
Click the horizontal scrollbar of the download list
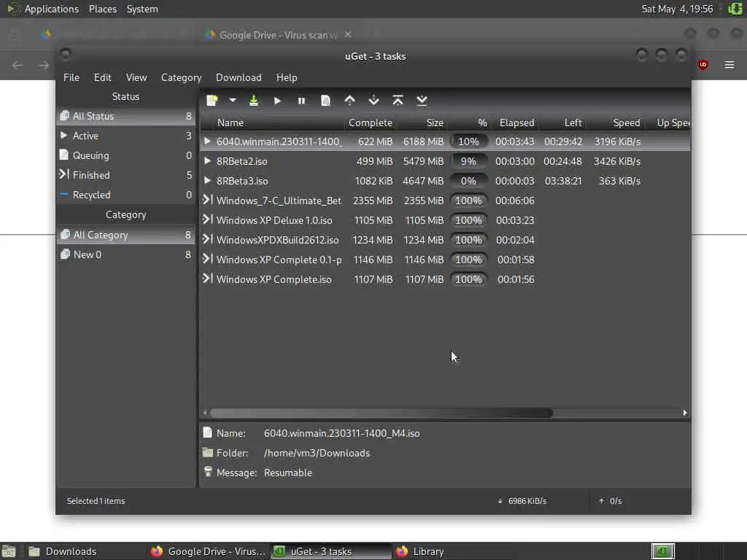pos(381,413)
